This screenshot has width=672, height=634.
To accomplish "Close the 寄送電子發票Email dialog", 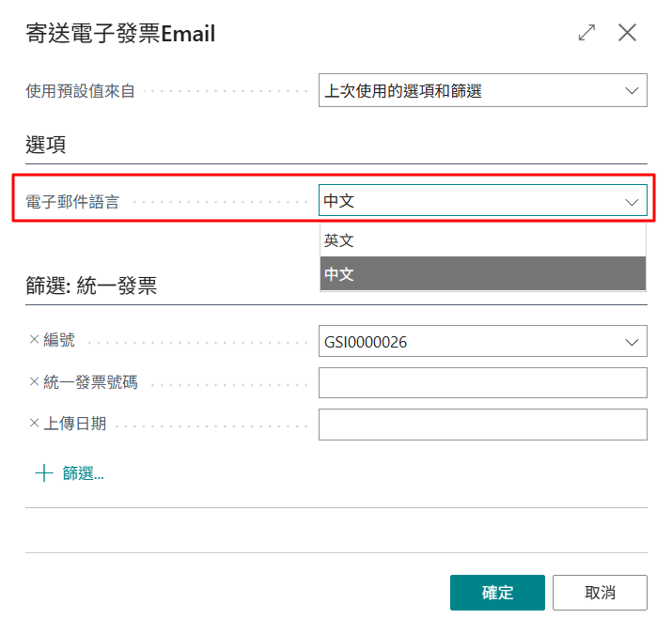I will coord(627,33).
